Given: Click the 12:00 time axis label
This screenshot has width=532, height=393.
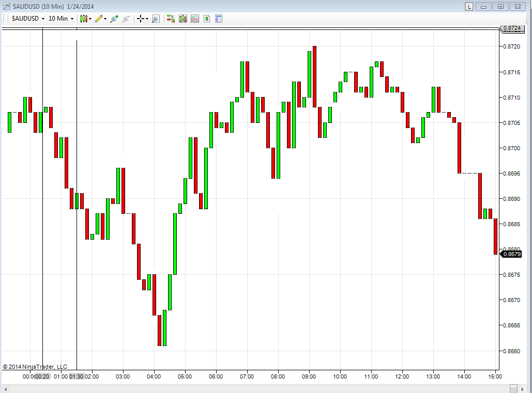Looking at the screenshot, I should (x=402, y=376).
